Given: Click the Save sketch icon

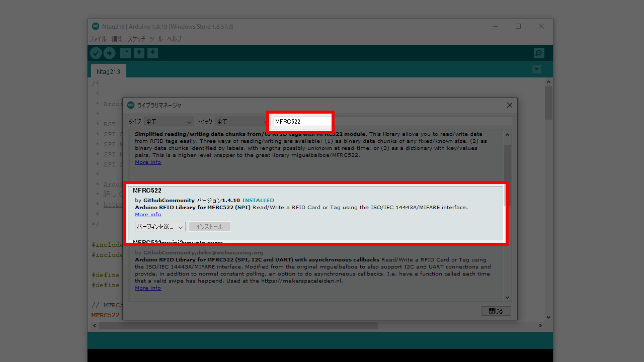Looking at the screenshot, I should click(x=153, y=53).
